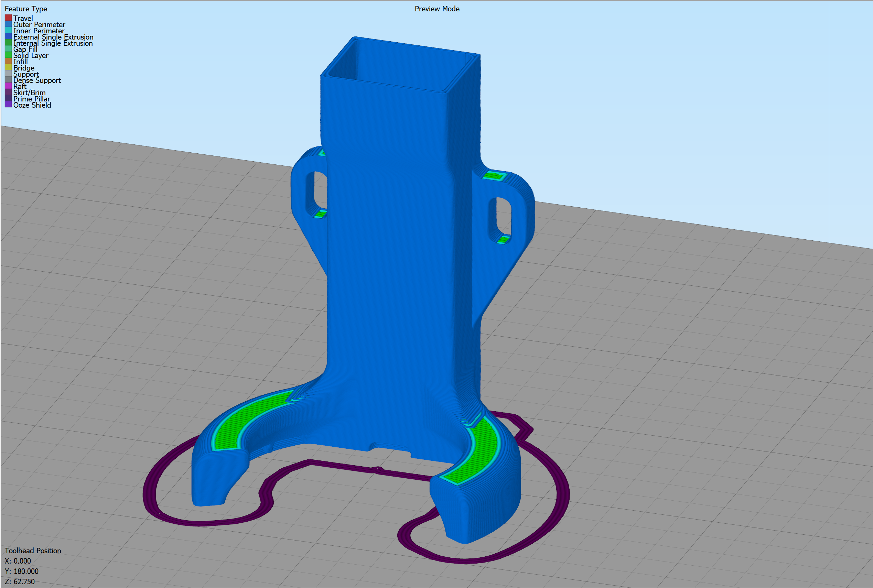This screenshot has width=873, height=588.
Task: Click the 'Skirt/Brim' legend label
Action: pyautogui.click(x=29, y=92)
